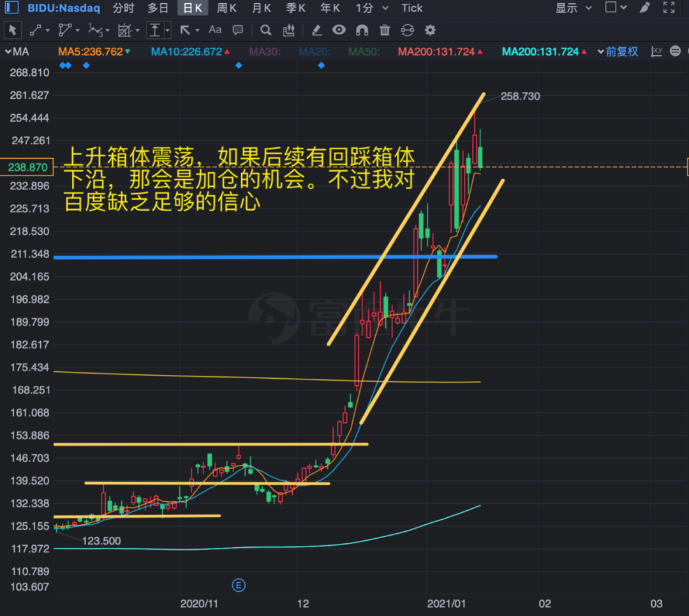
Task: Delete drawings with the trash icon
Action: [x=385, y=30]
